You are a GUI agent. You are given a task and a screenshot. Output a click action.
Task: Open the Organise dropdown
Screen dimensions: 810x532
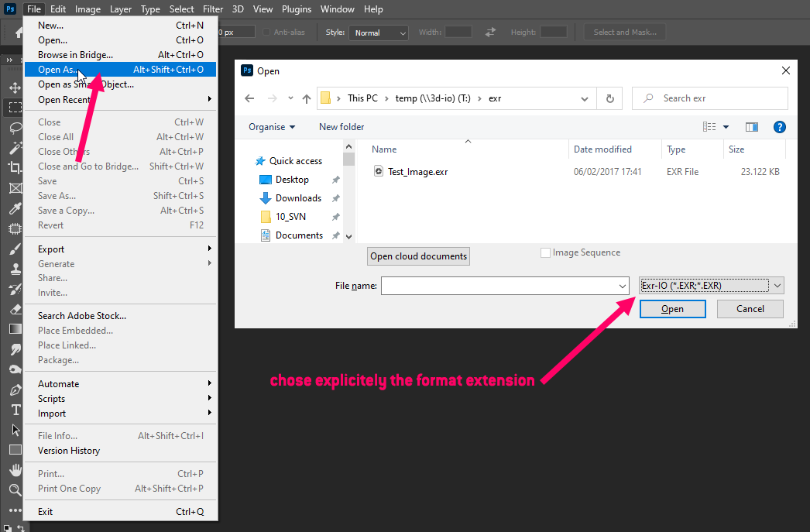[x=272, y=127]
